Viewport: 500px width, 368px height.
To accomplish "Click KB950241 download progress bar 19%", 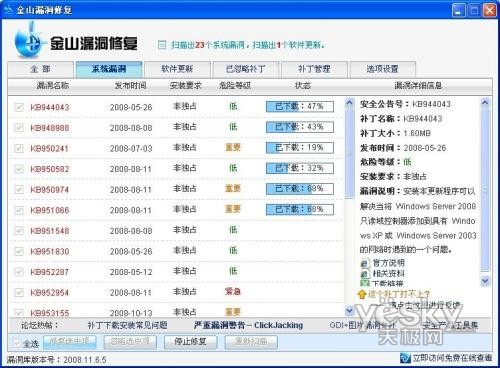I will 300,148.
